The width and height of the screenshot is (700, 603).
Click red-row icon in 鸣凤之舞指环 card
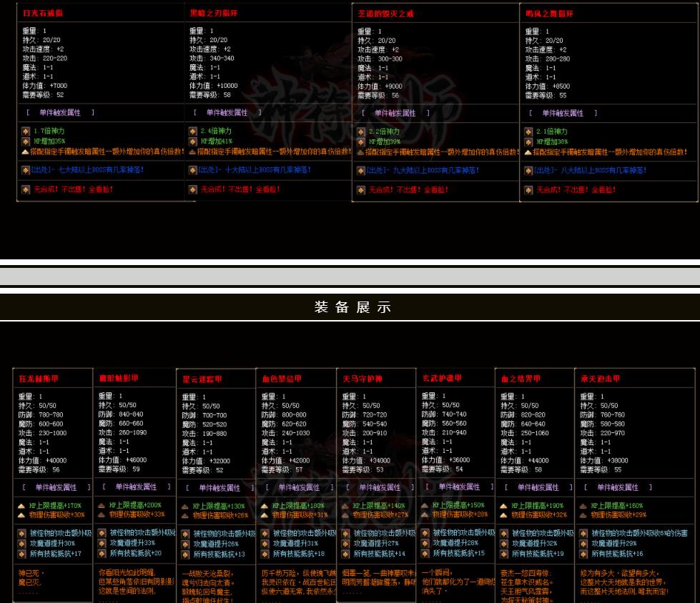528,189
